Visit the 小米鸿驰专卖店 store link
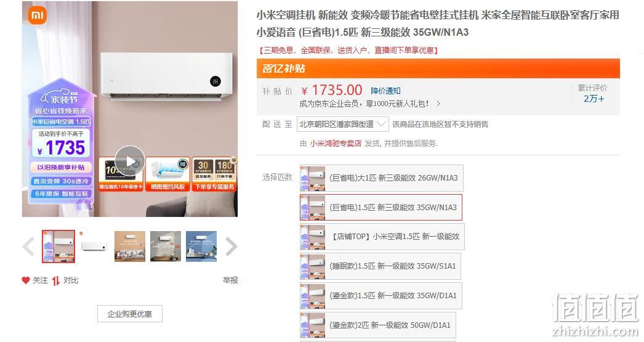 pos(336,144)
